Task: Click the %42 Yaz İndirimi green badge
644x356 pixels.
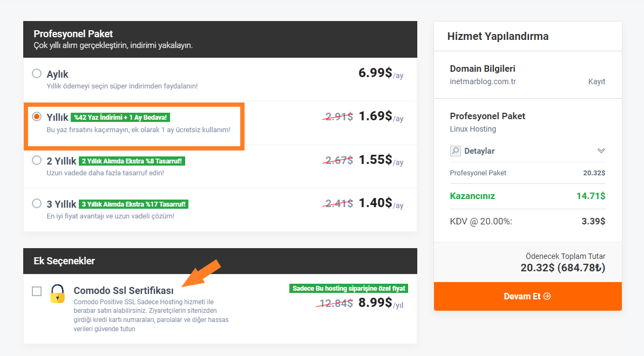Action: [x=120, y=118]
